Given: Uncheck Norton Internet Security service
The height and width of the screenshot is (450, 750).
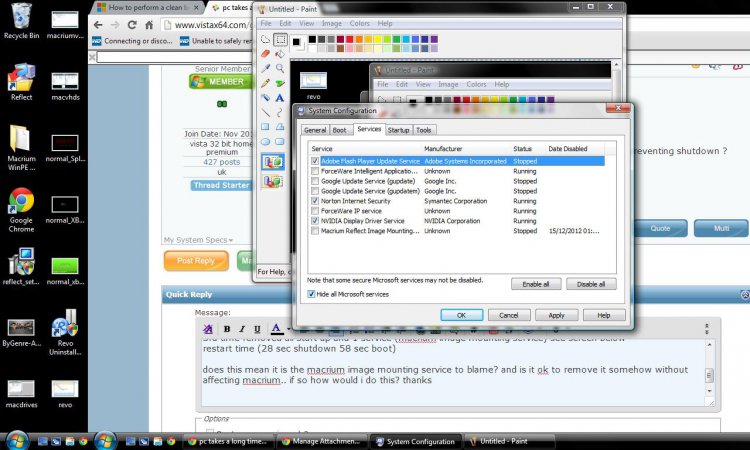Looking at the screenshot, I should tap(315, 201).
